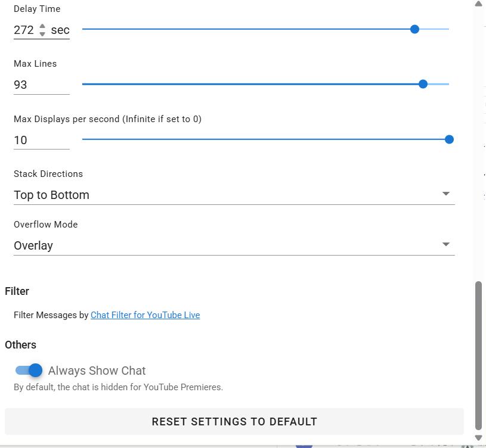Click the Max Displays per second field showing 10
The height and width of the screenshot is (448, 486).
pyautogui.click(x=42, y=140)
